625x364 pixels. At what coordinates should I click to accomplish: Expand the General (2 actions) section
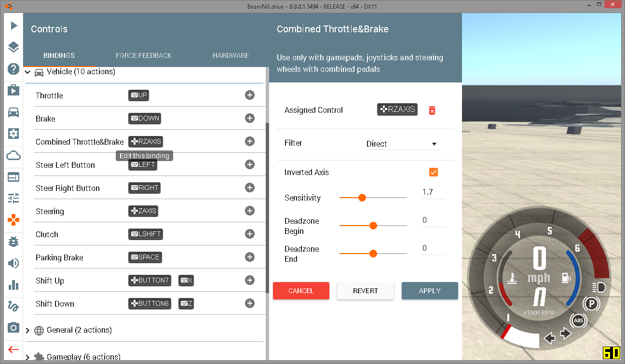(x=27, y=330)
